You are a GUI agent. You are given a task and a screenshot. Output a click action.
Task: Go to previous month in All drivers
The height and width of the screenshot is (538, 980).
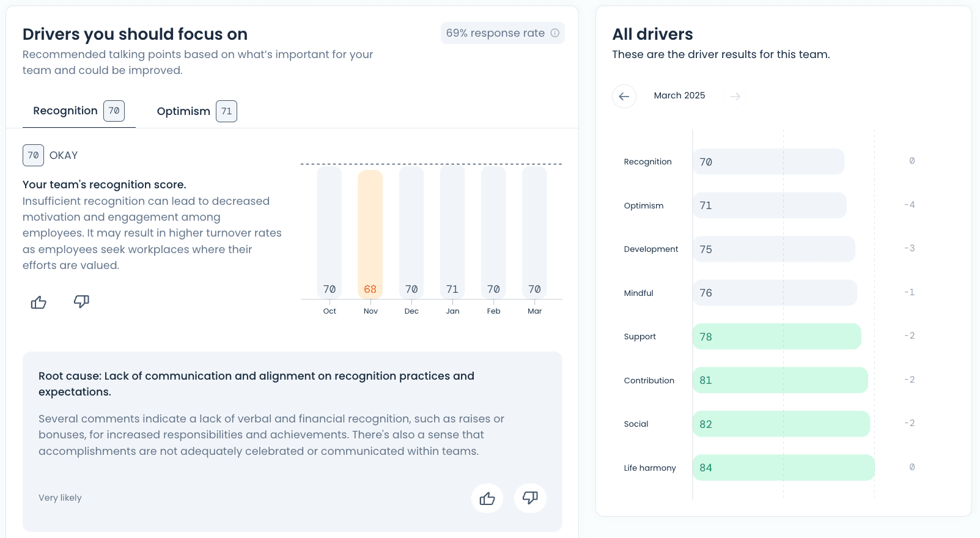pyautogui.click(x=624, y=96)
